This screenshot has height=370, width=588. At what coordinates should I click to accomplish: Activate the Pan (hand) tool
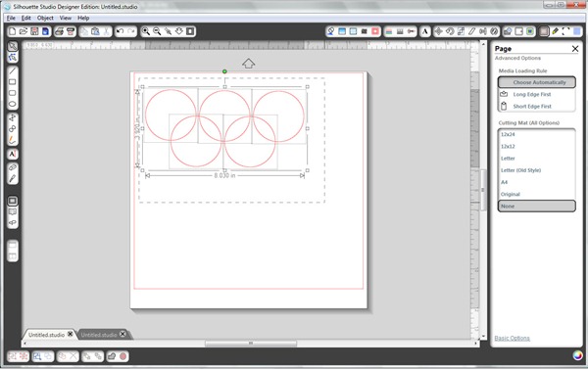tap(179, 31)
